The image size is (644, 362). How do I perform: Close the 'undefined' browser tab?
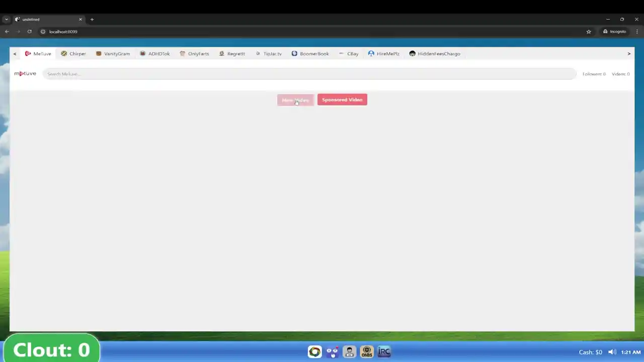click(80, 19)
